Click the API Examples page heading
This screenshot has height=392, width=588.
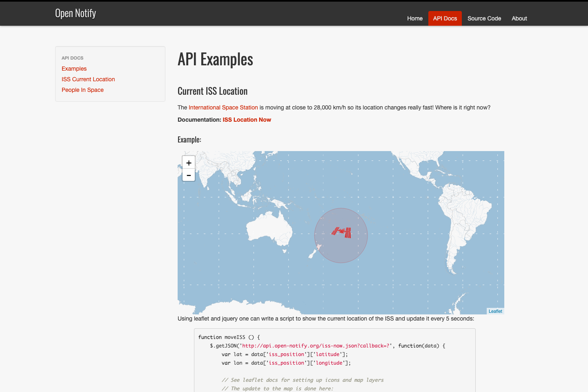click(215, 59)
